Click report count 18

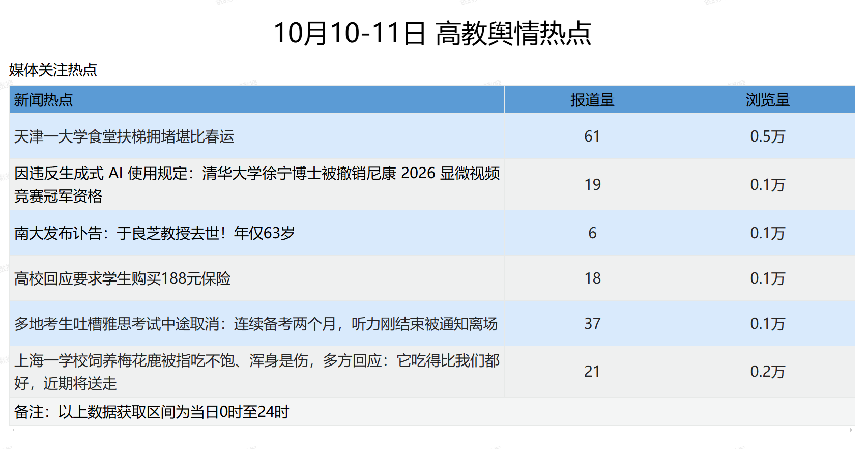pyautogui.click(x=592, y=278)
